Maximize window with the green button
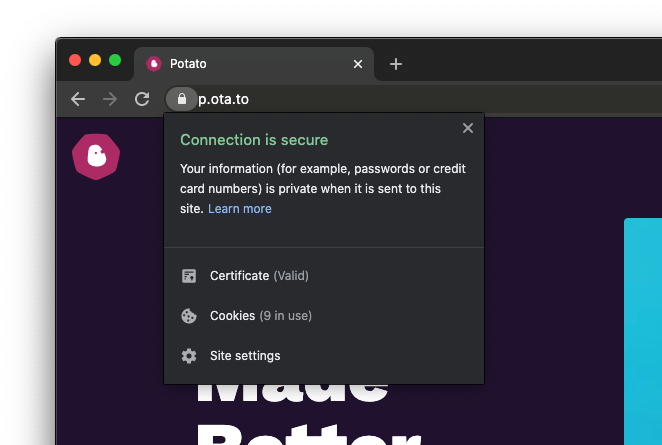This screenshot has height=445, width=662. [x=115, y=61]
